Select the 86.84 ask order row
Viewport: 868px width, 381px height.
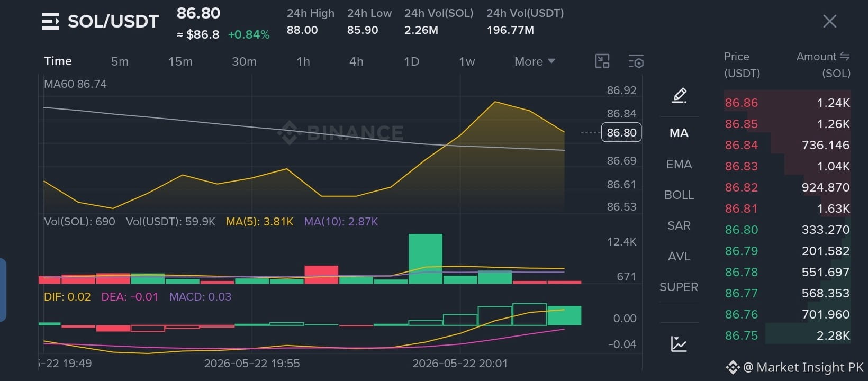pyautogui.click(x=787, y=145)
